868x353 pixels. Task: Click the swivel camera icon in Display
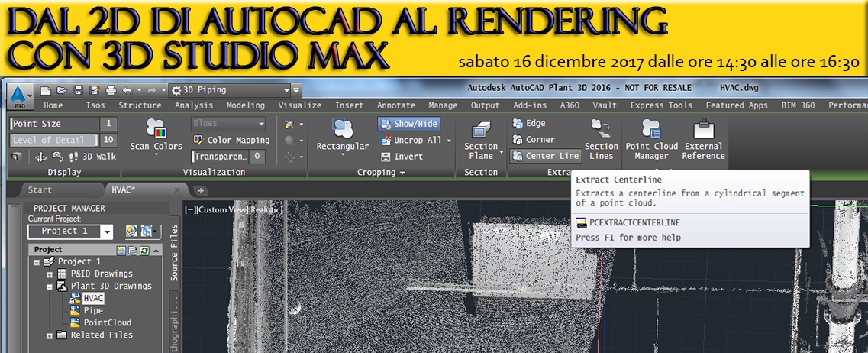pyautogui.click(x=57, y=157)
